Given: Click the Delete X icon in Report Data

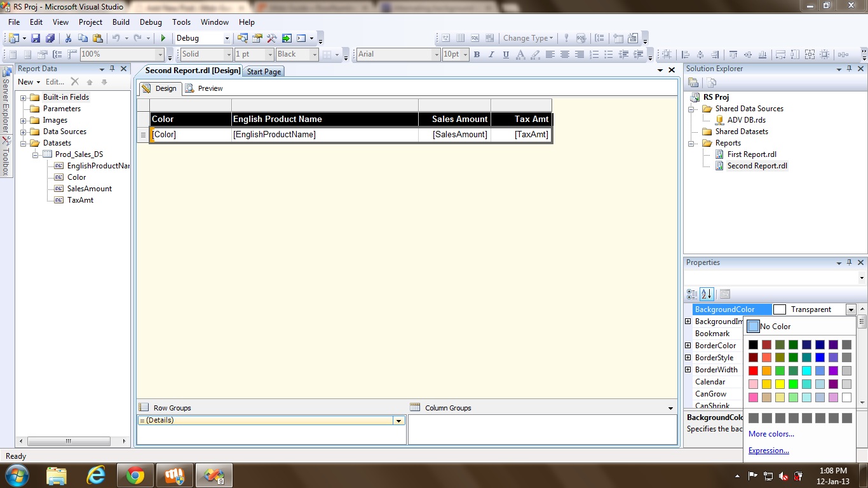Looking at the screenshot, I should tap(74, 82).
